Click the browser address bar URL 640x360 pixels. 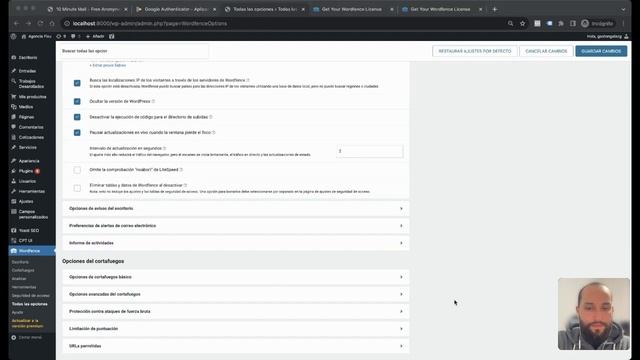point(150,24)
